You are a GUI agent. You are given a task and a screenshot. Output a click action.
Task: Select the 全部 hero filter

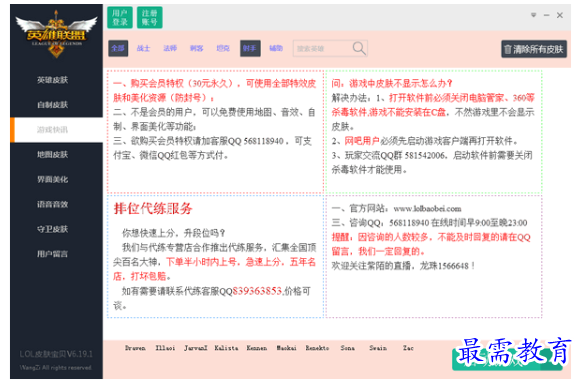pos(118,48)
